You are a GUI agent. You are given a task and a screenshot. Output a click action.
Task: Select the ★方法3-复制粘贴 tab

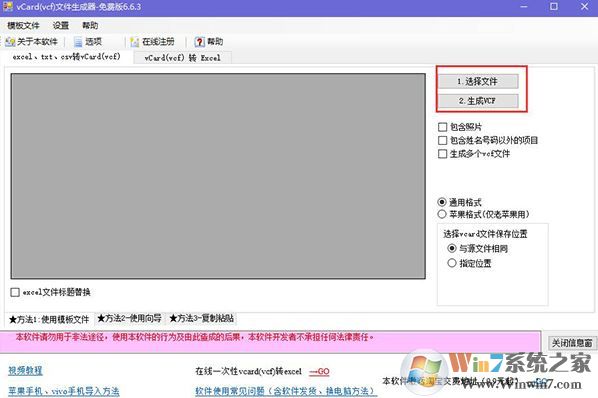click(201, 318)
